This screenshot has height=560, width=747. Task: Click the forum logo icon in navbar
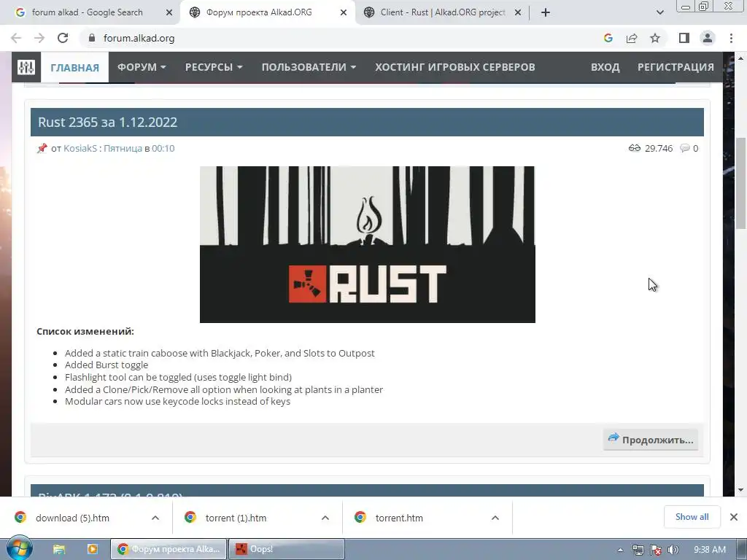coord(26,67)
